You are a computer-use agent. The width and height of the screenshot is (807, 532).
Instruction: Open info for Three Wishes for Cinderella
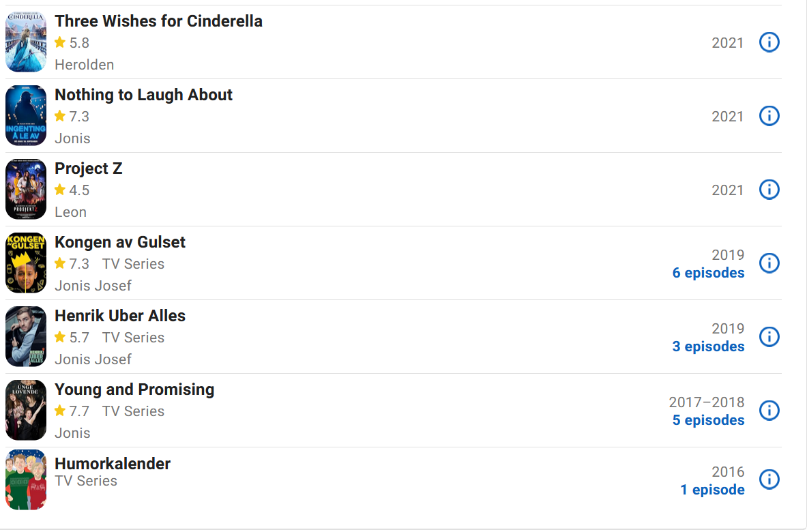click(x=769, y=42)
